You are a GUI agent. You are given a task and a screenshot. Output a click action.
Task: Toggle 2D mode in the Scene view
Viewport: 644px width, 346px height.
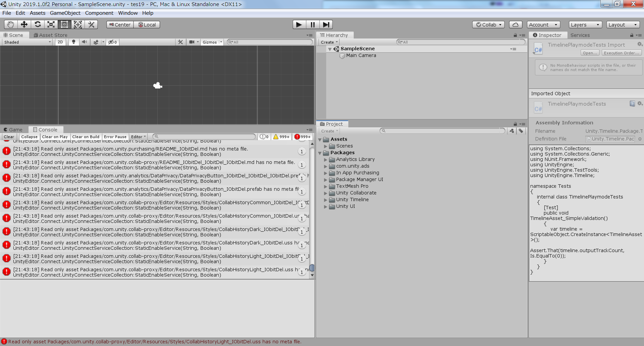coord(60,42)
